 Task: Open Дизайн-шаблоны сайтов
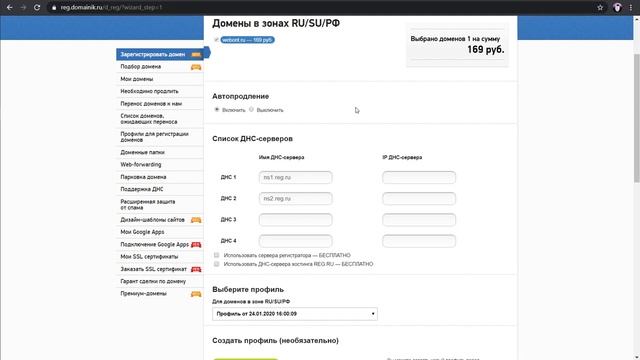click(152, 220)
